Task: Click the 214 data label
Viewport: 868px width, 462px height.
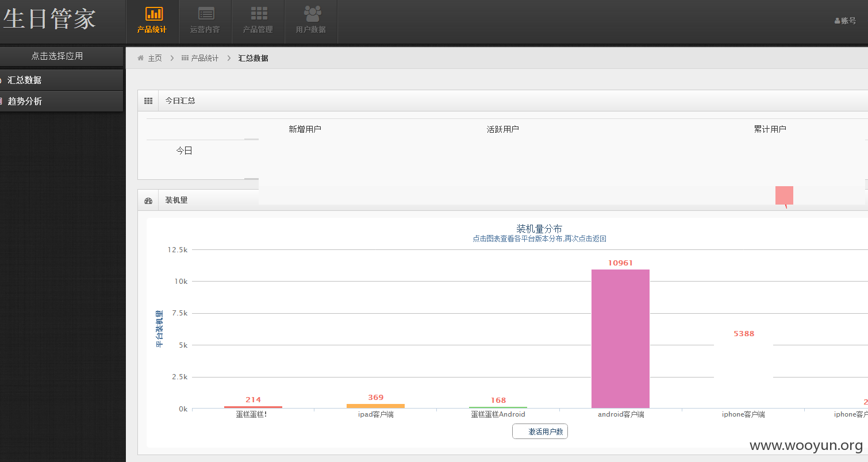Action: point(254,400)
